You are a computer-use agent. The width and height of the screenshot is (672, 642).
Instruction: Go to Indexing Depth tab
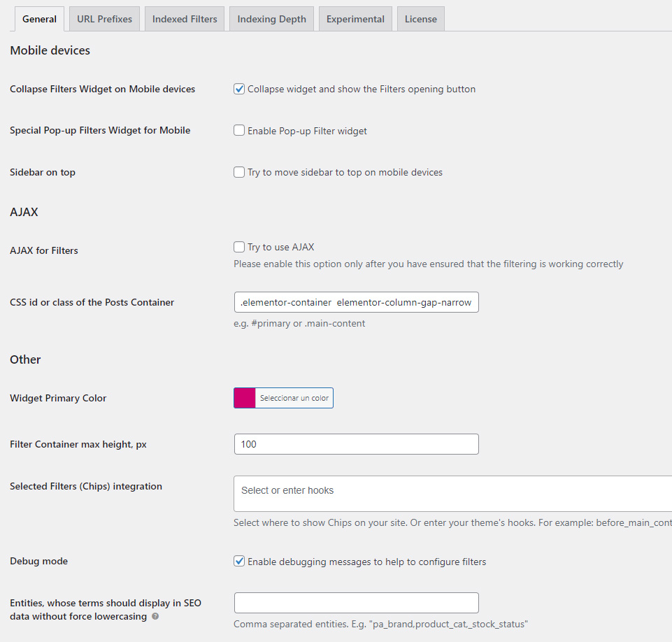[x=272, y=19]
